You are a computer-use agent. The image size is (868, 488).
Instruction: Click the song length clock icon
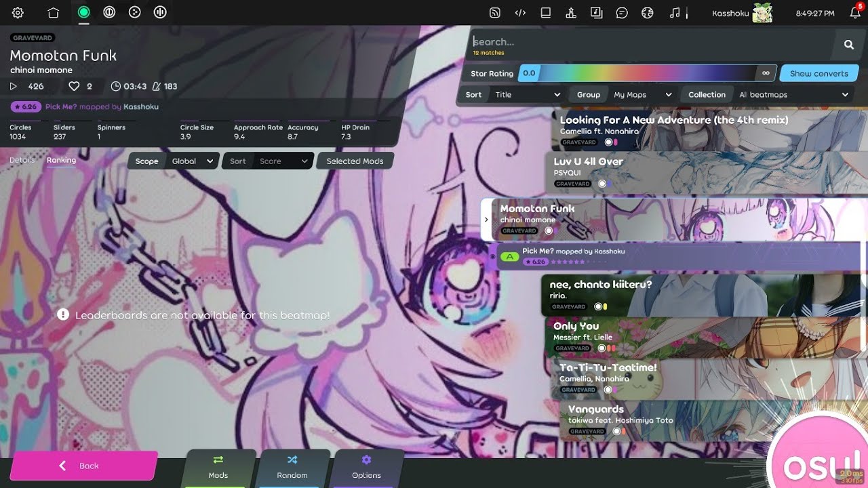[x=115, y=86]
